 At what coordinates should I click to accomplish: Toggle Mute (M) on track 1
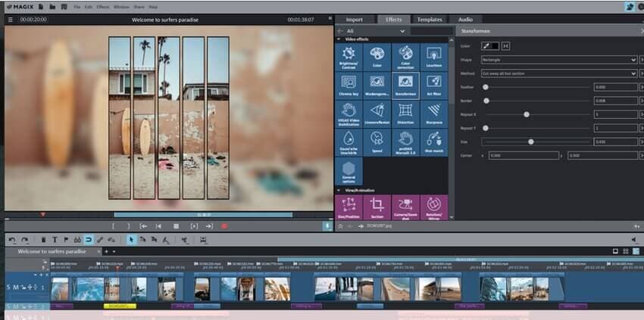16,287
